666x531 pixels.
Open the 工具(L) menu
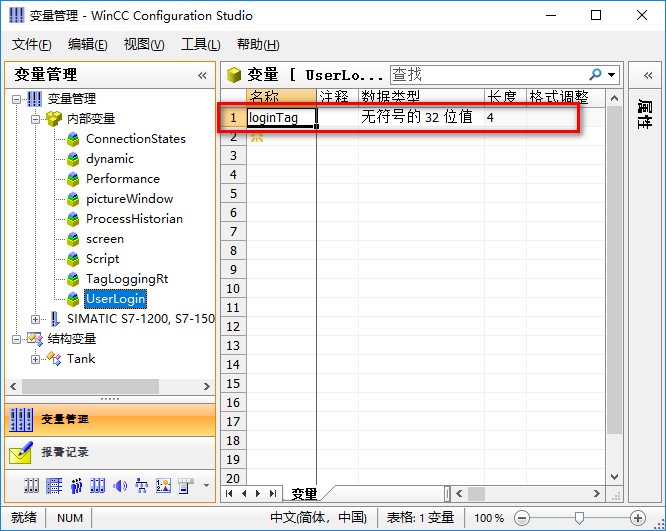(200, 44)
